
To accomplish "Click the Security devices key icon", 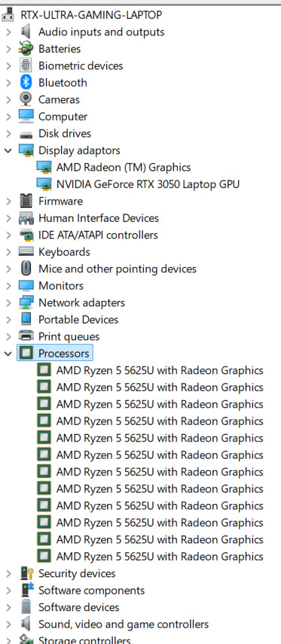I will tap(26, 573).
